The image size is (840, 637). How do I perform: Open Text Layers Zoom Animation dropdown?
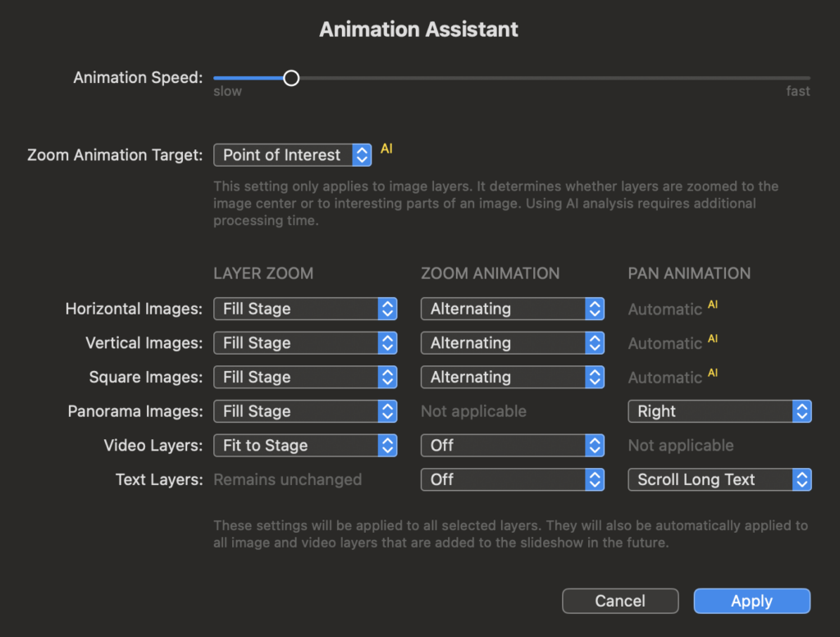(513, 479)
